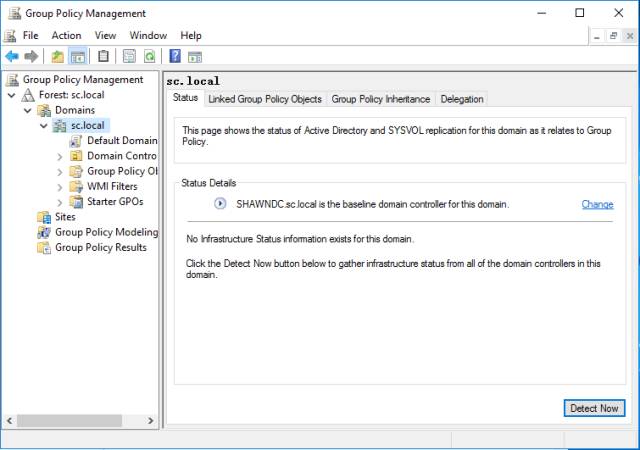
Task: Switch to Group Policy Inheritance tab
Action: point(381,99)
